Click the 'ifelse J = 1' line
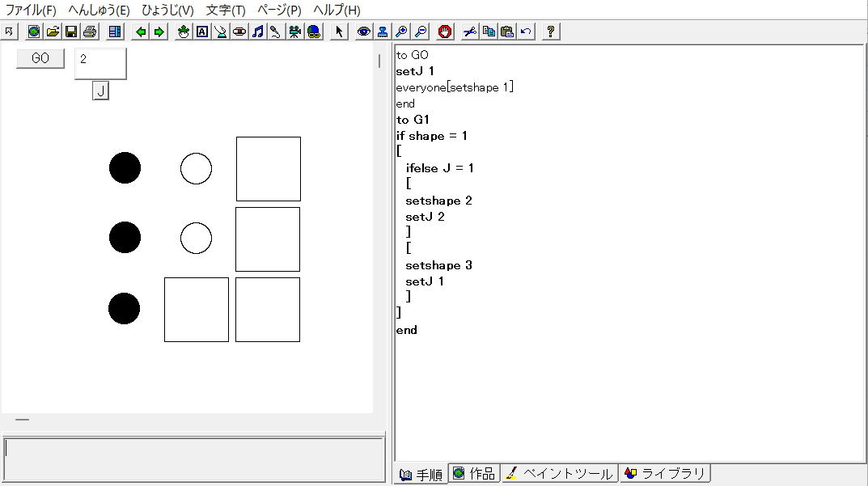Image resolution: width=868 pixels, height=486 pixels. pyautogui.click(x=439, y=167)
